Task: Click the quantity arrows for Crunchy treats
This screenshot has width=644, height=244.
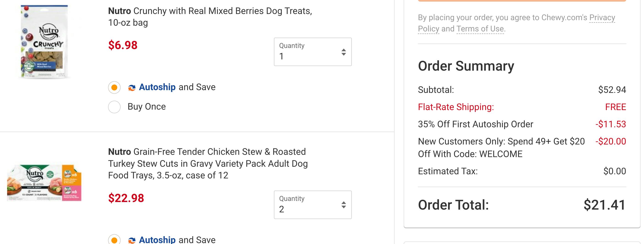Action: 344,52
